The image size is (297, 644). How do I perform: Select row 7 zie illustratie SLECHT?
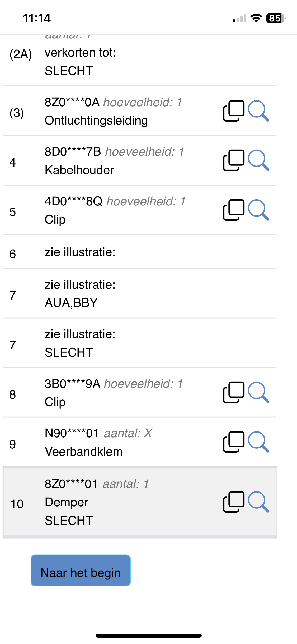pos(140,343)
